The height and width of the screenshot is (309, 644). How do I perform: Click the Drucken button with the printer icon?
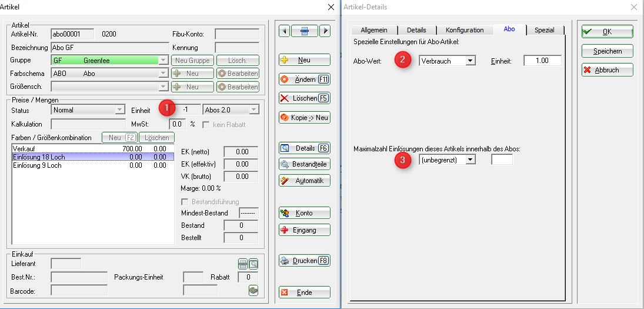tap(304, 261)
